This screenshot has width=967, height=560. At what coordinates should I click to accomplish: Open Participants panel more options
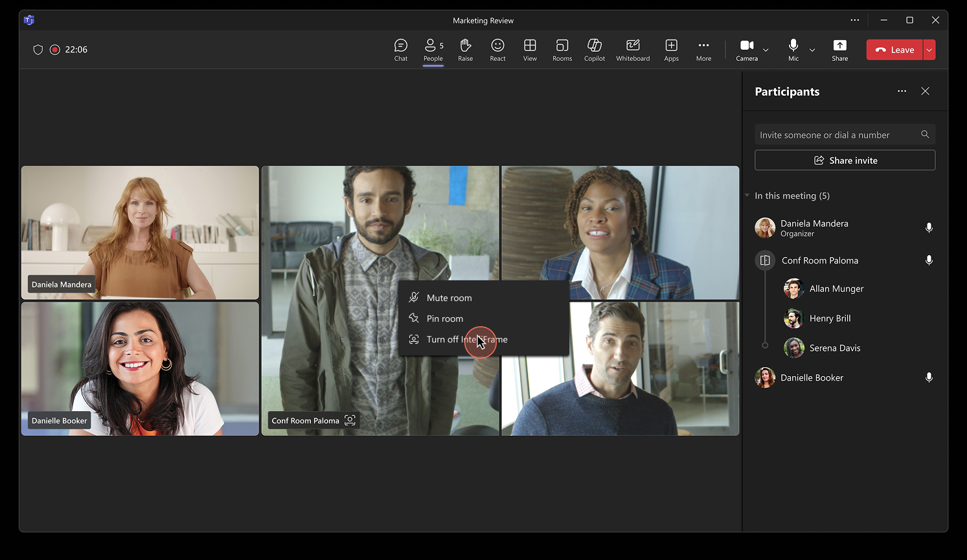pos(902,91)
